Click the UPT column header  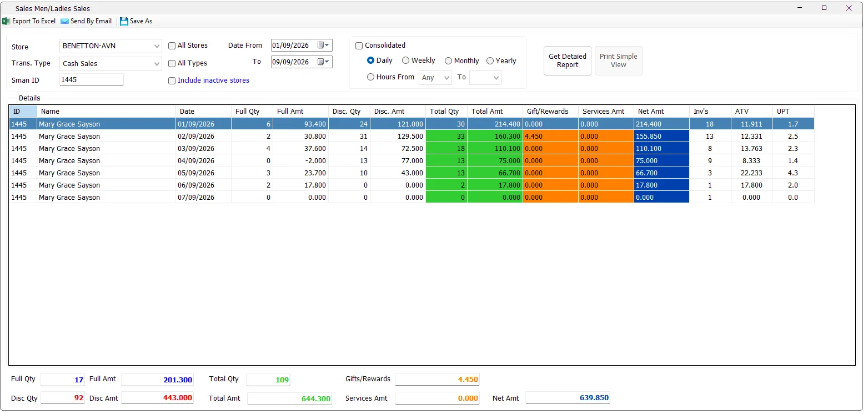pyautogui.click(x=794, y=112)
